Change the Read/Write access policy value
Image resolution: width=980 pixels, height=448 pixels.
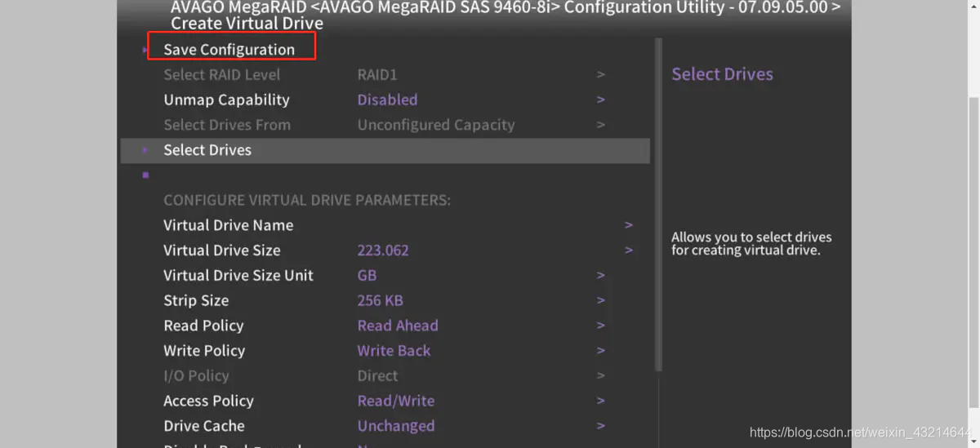pos(396,401)
